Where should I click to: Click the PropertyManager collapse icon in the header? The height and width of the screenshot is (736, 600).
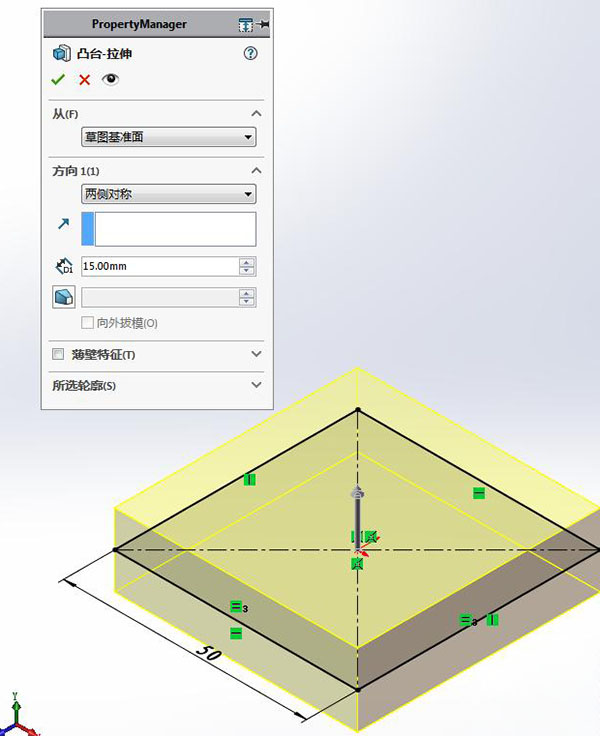click(246, 24)
